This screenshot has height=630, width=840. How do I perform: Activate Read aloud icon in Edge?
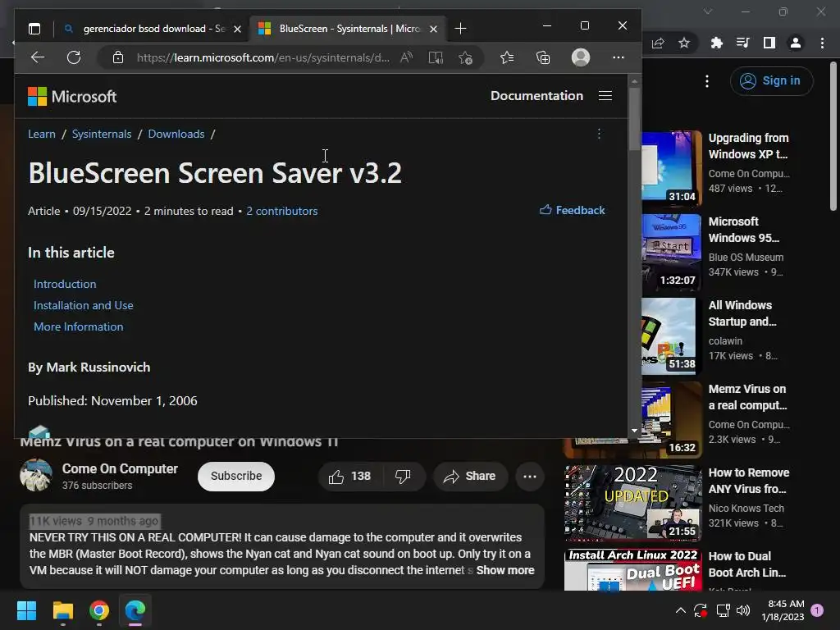[x=407, y=57]
